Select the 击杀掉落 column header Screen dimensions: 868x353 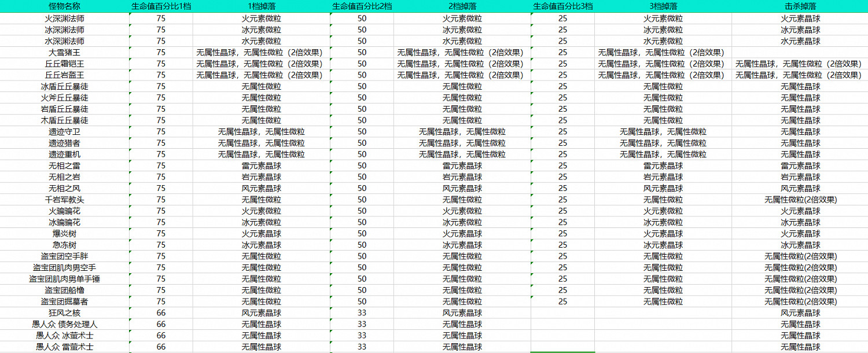tap(800, 6)
